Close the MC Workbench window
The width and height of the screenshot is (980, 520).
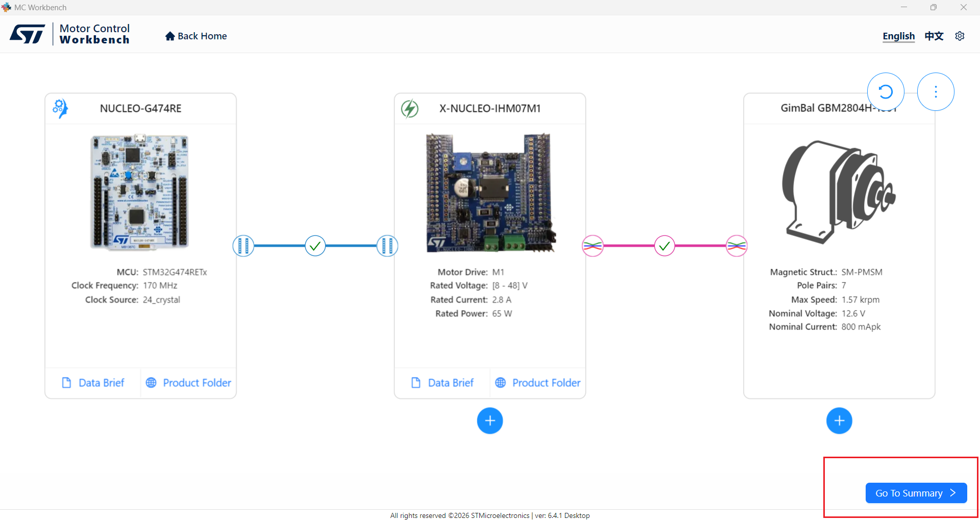coord(964,7)
